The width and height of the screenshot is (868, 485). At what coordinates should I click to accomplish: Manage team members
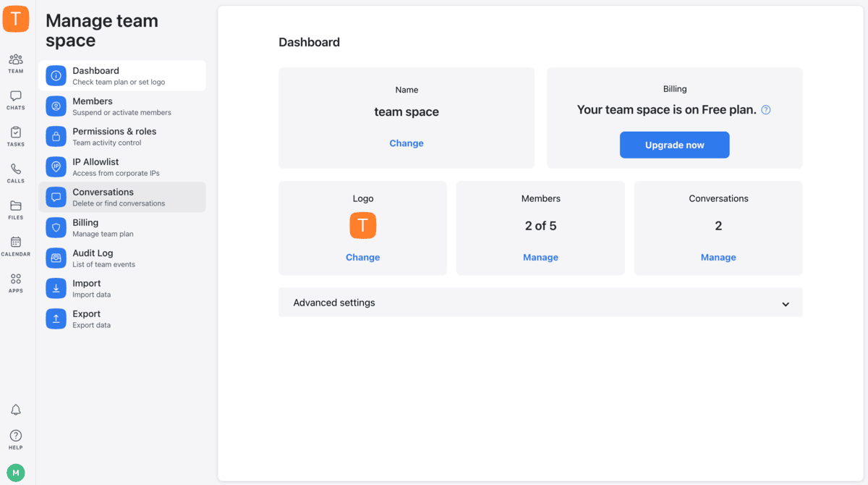coord(540,257)
